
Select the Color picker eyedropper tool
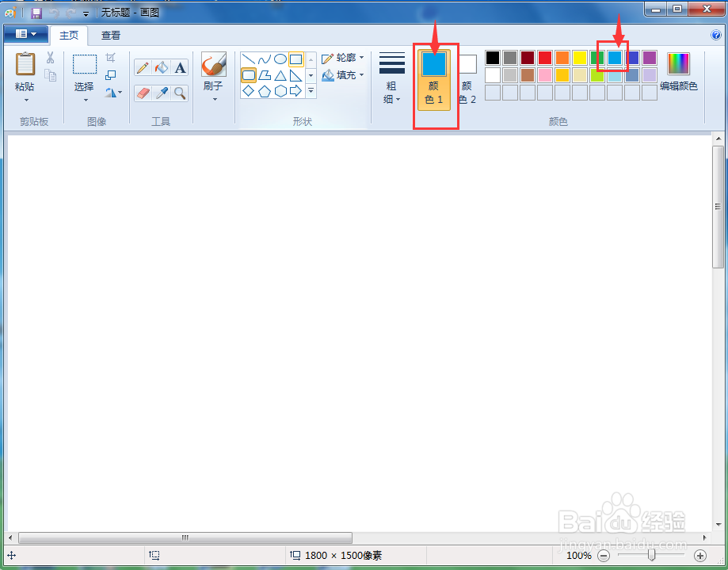pyautogui.click(x=161, y=93)
